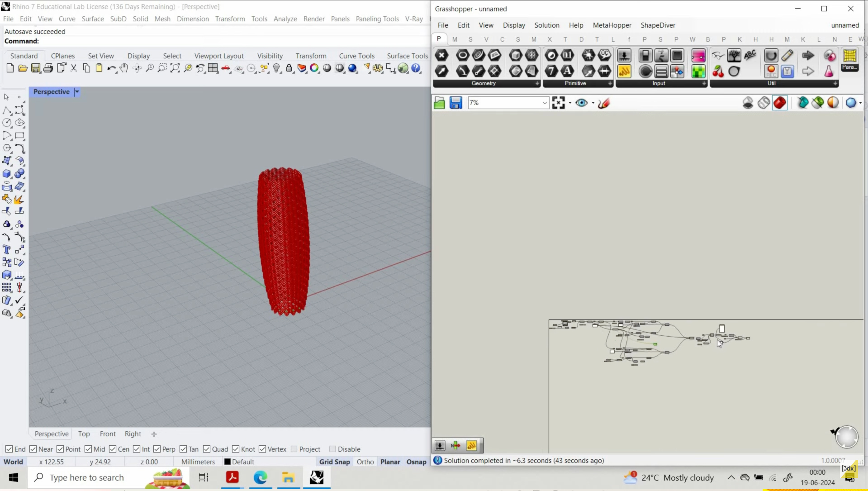Click the Data Recorder REC icon
The image size is (868, 491).
[x=771, y=72]
